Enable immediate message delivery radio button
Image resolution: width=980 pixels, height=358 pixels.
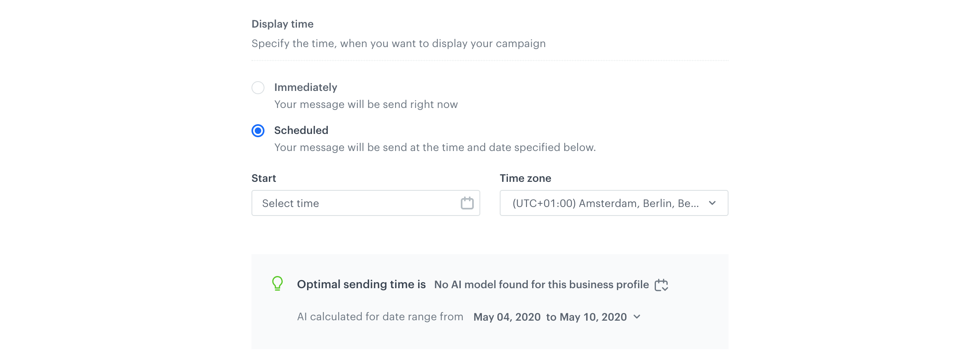pos(258,87)
